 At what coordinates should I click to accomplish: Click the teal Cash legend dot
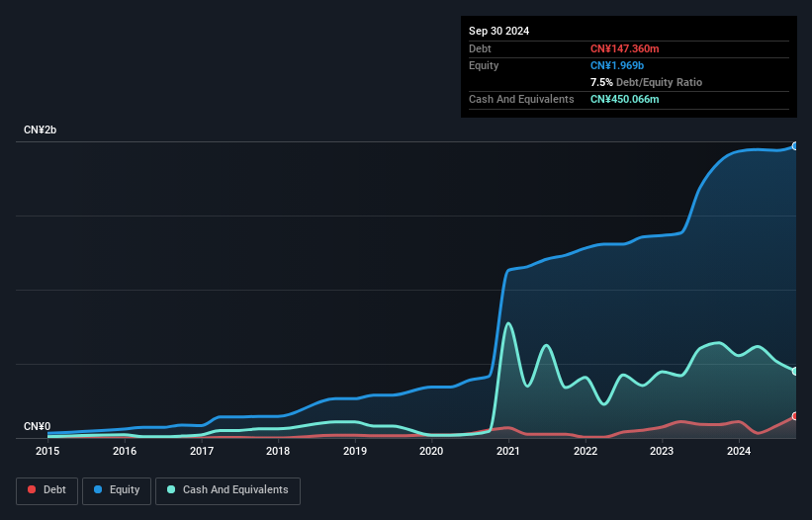point(171,489)
